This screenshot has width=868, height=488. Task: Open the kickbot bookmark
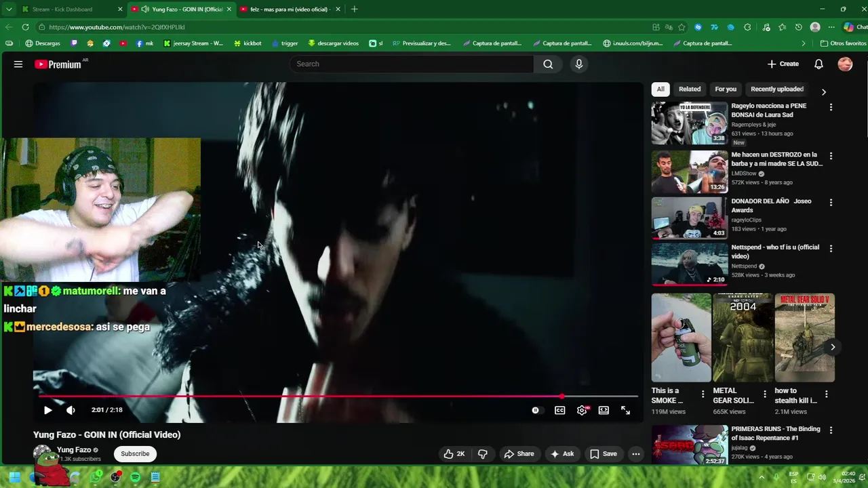click(x=248, y=43)
